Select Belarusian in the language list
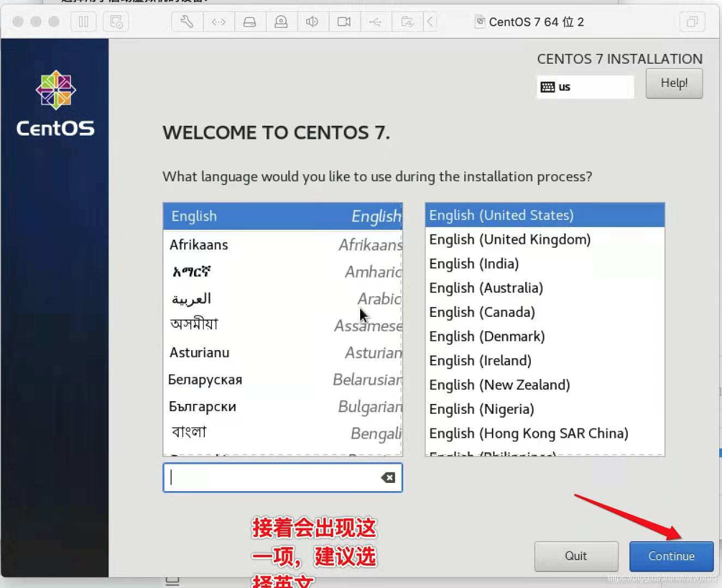 tap(283, 379)
